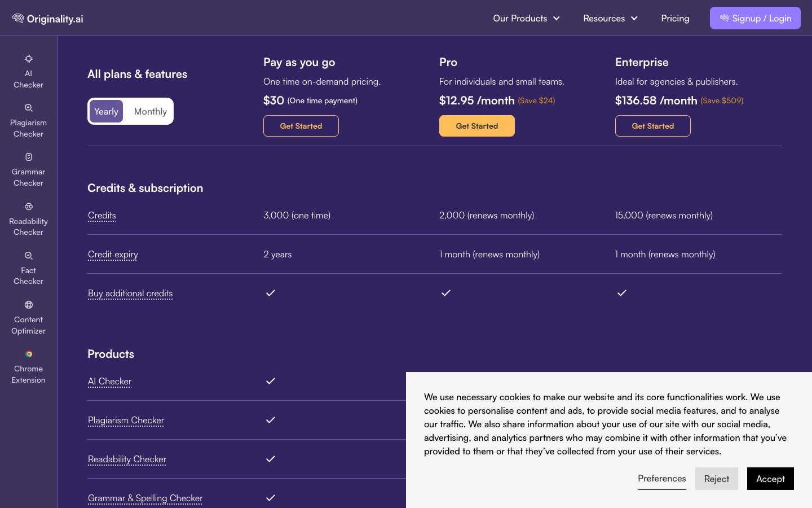
Task: Open the Fact Checker sidebar tool
Action: 28,256
